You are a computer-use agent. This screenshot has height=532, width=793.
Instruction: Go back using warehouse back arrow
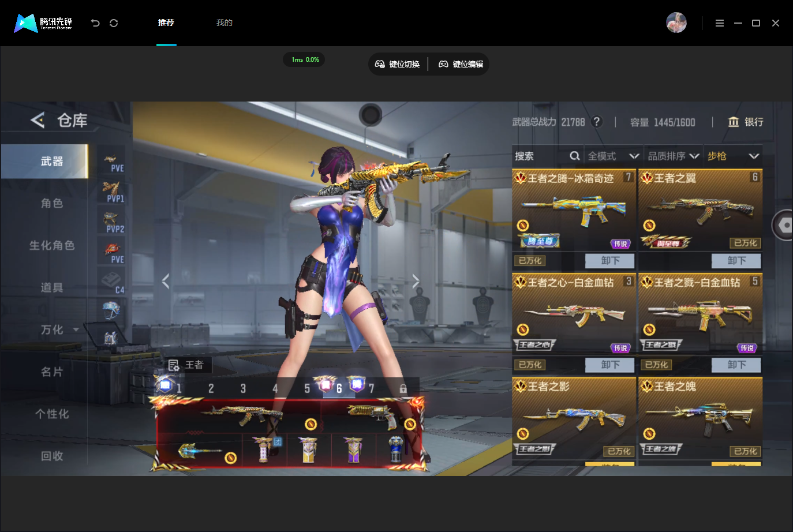pos(38,120)
